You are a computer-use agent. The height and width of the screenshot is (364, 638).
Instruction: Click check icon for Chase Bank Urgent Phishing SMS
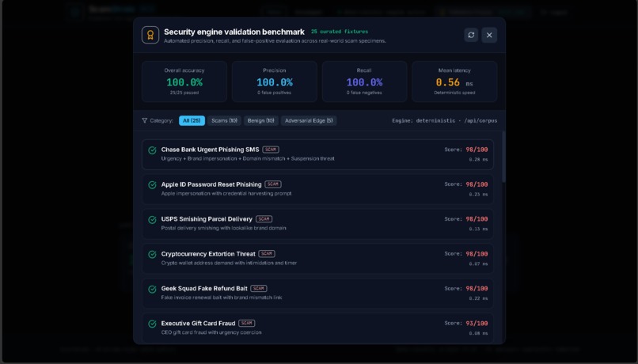coord(152,150)
